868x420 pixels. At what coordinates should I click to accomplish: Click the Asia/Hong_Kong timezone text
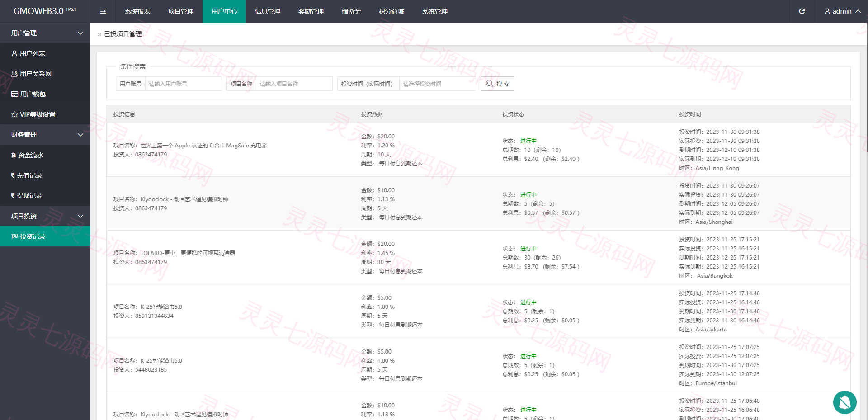tap(717, 168)
